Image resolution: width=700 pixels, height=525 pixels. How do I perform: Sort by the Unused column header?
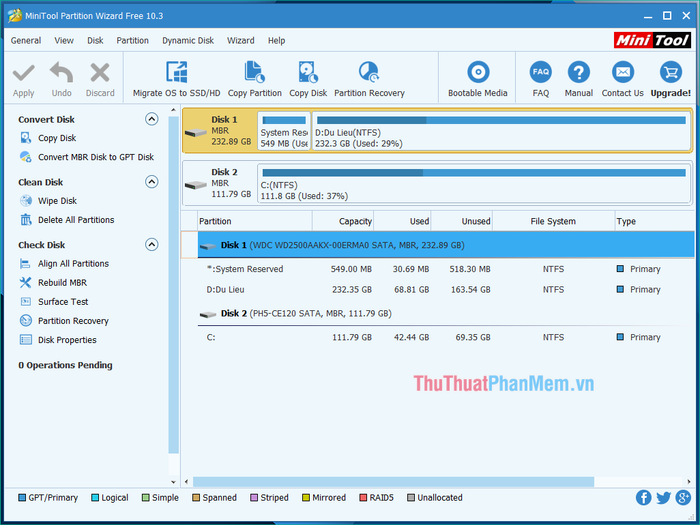tap(462, 221)
